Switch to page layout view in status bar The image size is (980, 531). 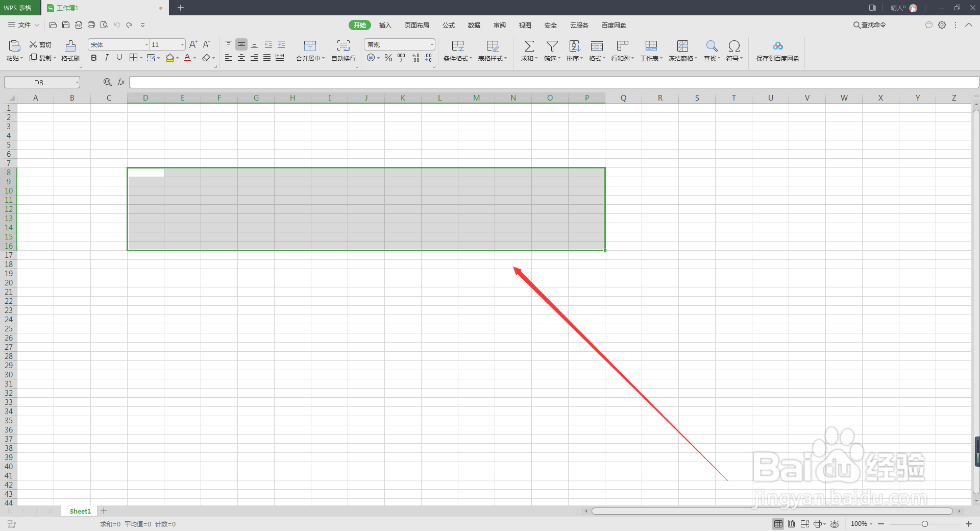[x=791, y=524]
